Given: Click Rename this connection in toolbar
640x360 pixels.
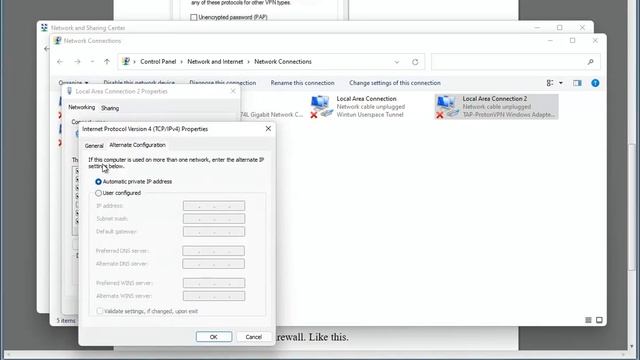Looking at the screenshot, I should click(302, 83).
